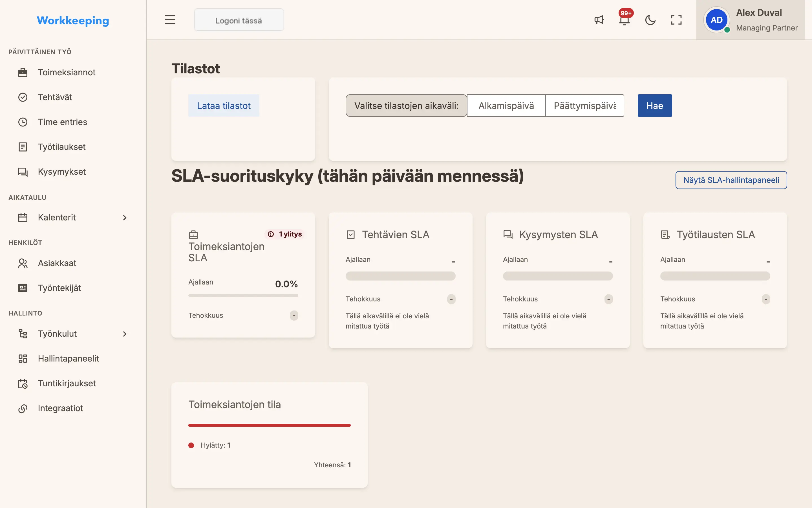This screenshot has height=508, width=812.
Task: Toggle the fullscreen icon
Action: click(676, 20)
